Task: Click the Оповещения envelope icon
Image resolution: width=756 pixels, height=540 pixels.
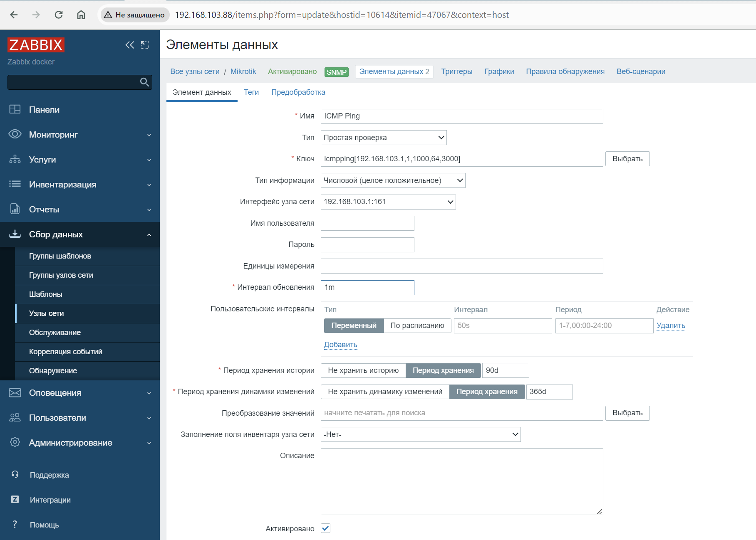Action: click(x=15, y=393)
